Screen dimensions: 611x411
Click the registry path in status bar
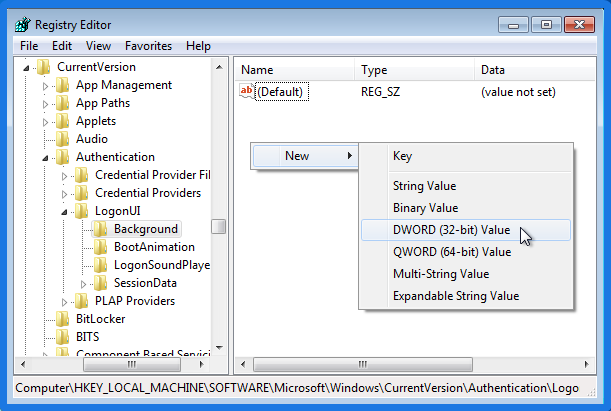pos(297,388)
